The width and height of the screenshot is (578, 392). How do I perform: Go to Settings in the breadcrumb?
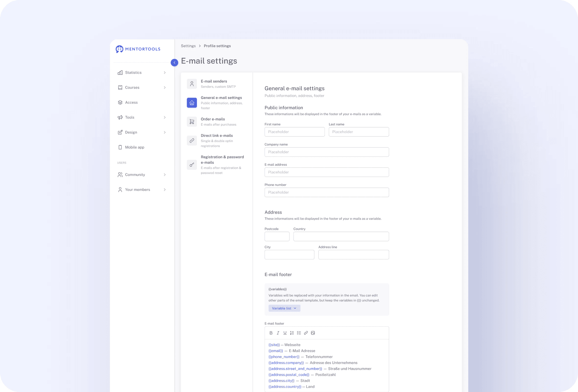pyautogui.click(x=188, y=46)
